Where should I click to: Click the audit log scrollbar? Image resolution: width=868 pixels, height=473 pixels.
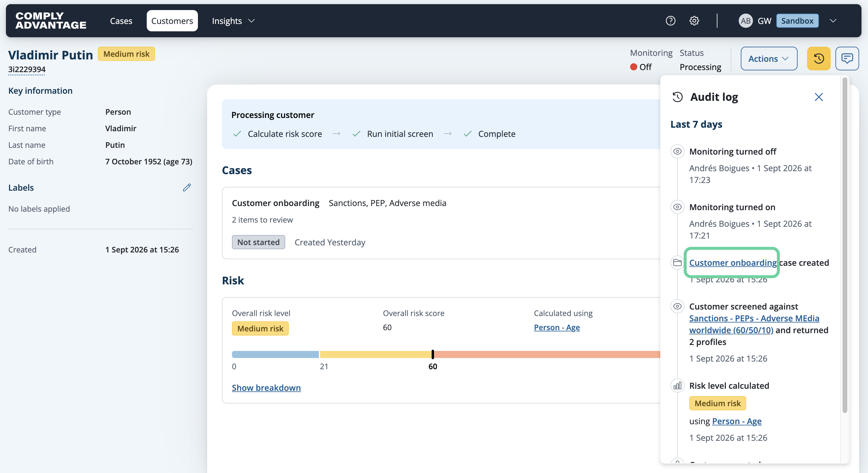coord(844,245)
